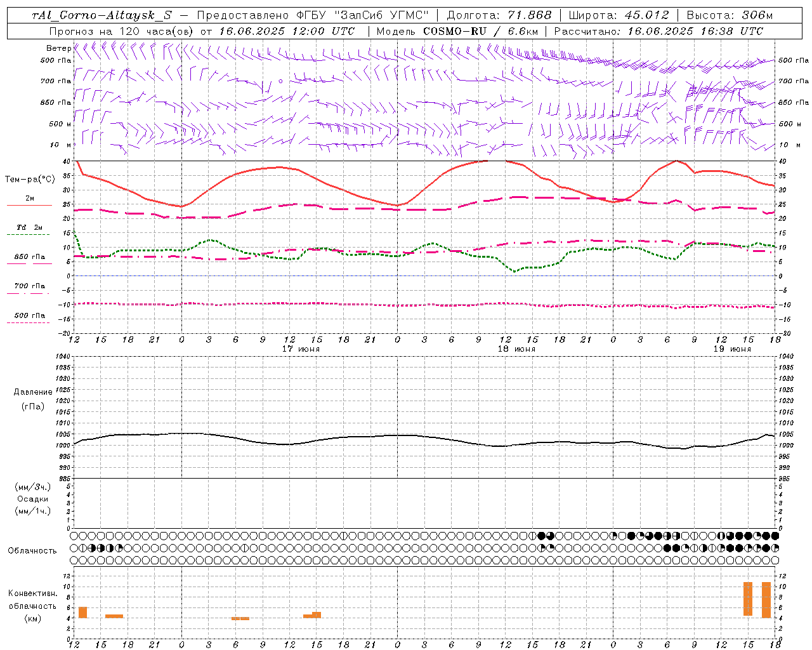Click the 2м temperature legend entry
The image size is (812, 650).
pyautogui.click(x=30, y=199)
